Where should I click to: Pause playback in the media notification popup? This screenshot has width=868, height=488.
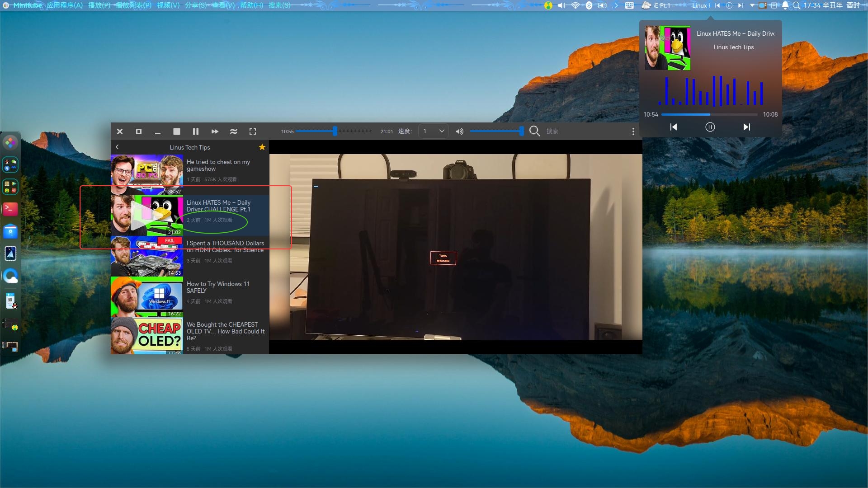point(710,127)
